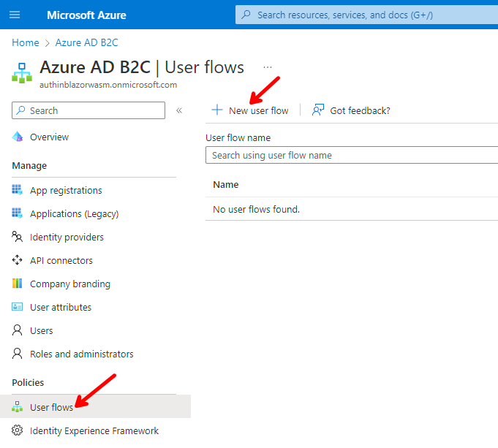
Task: Open Roles and administrators
Action: (x=82, y=354)
